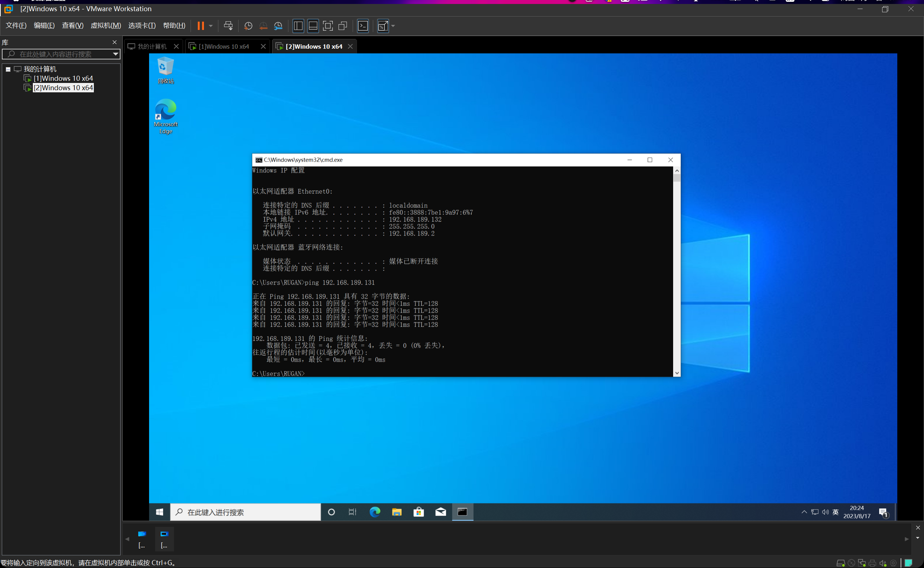Image resolution: width=924 pixels, height=568 pixels.
Task: Click the cmd scrollbar down arrow
Action: (x=677, y=373)
